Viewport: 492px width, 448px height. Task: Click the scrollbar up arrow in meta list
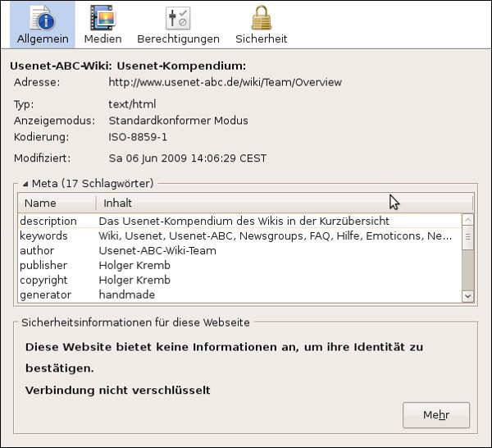[x=467, y=219]
